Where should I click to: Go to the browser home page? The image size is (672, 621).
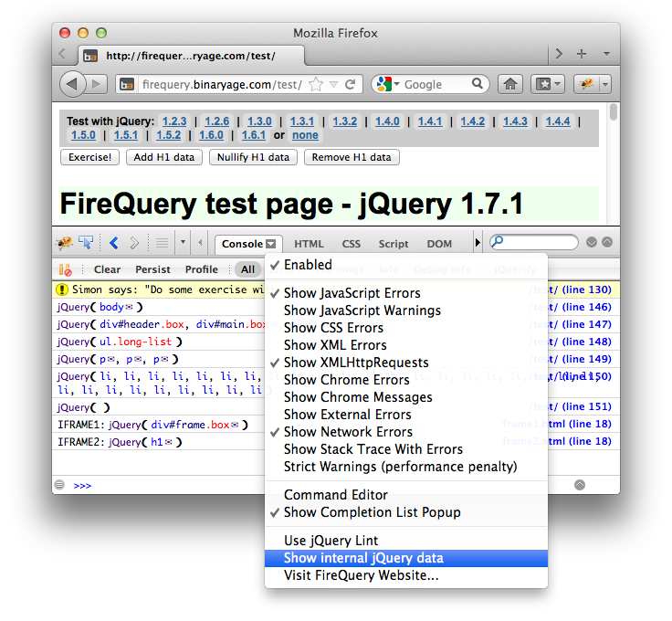tap(510, 84)
